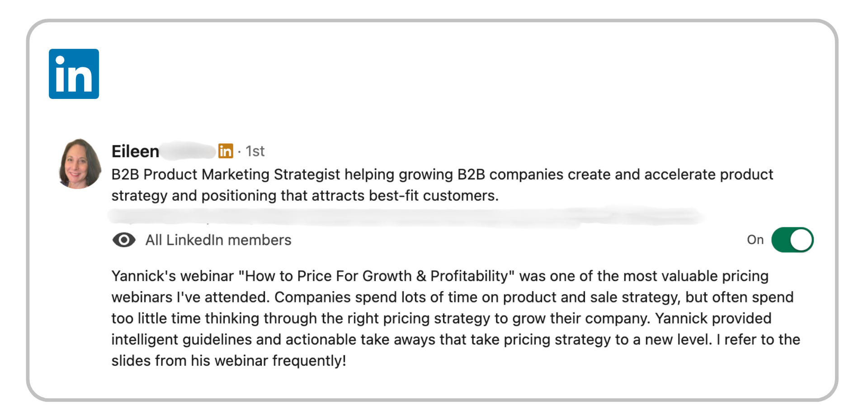This screenshot has width=868, height=414.
Task: Click the sentence starting Companies spend lots
Action: pos(534,297)
